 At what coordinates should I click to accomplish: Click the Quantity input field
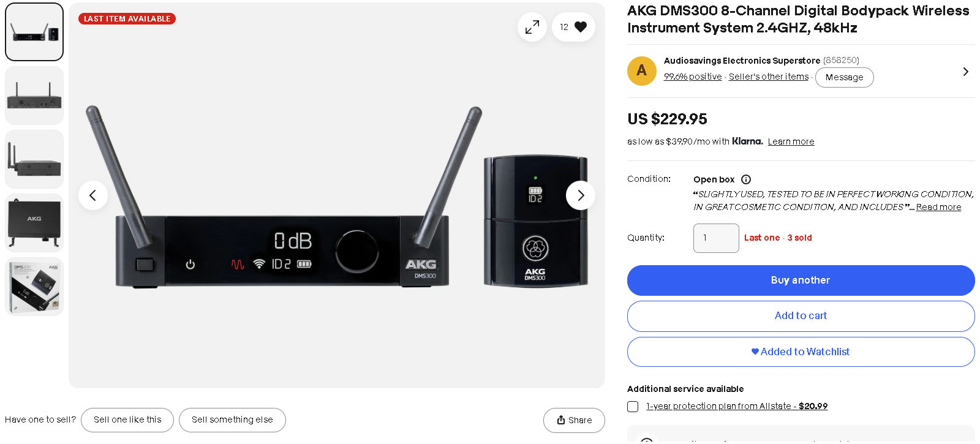(x=716, y=238)
